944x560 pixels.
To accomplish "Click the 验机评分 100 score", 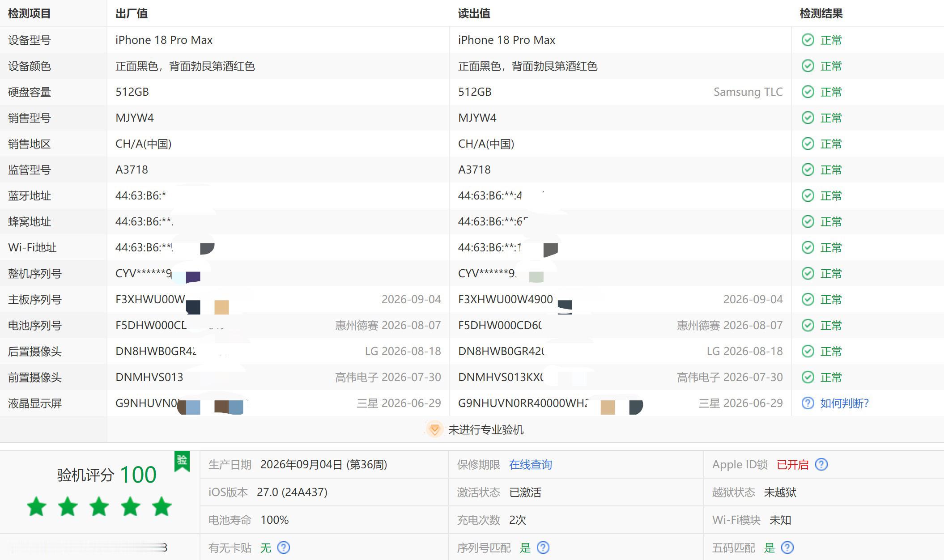I will 138,475.
